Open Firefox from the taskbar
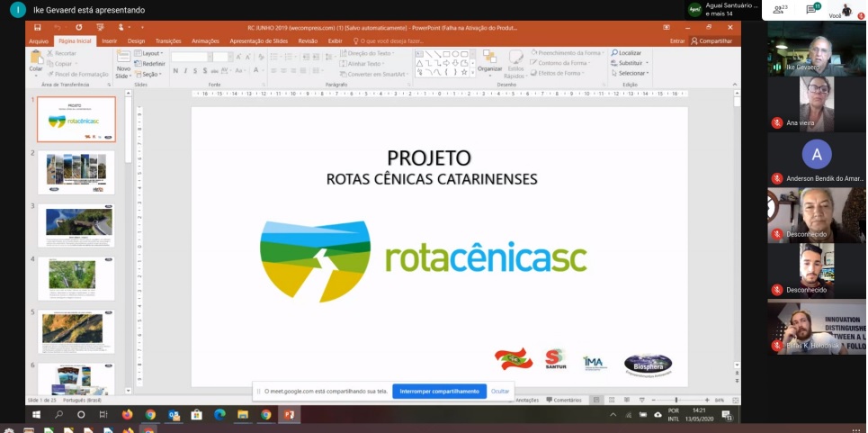Screen dimensions: 868x433 coord(128,415)
